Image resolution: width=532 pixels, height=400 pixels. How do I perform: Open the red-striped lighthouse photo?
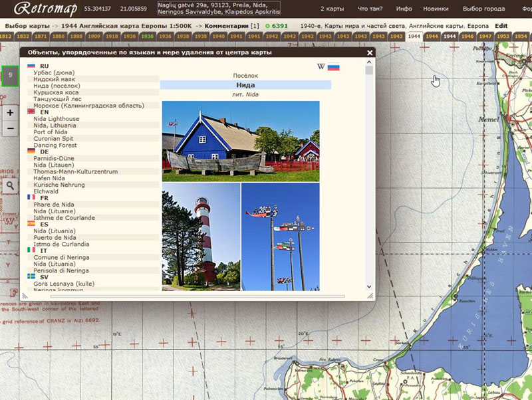201,237
